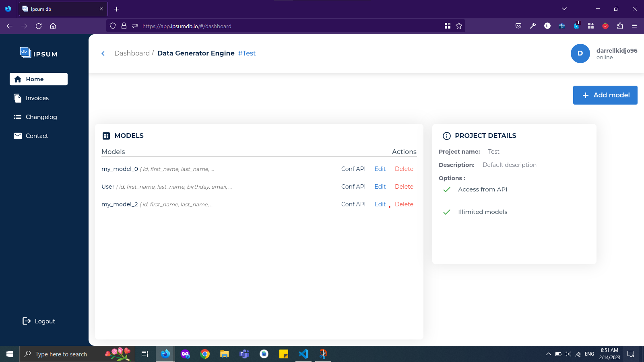Click the Project Details info icon

[x=447, y=136]
